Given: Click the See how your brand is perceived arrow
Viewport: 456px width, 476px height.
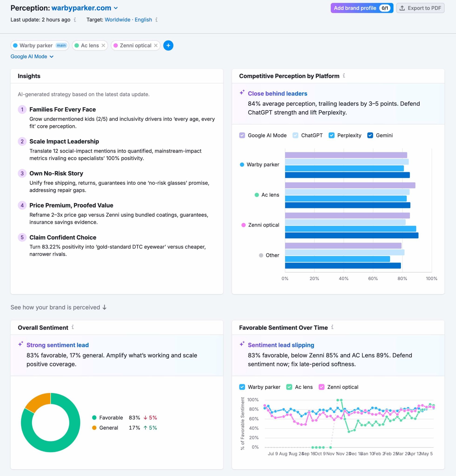Looking at the screenshot, I should coord(104,307).
